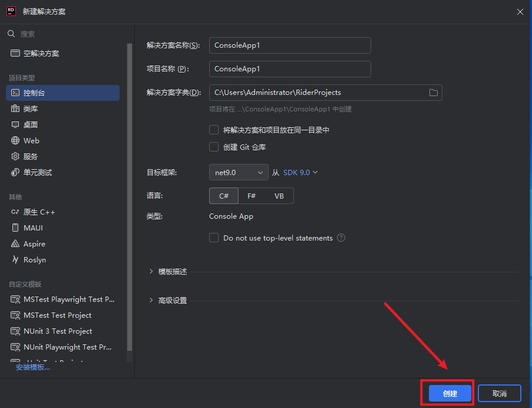Check the 创建 Git 仓库 box
The height and width of the screenshot is (408, 532).
pos(214,147)
